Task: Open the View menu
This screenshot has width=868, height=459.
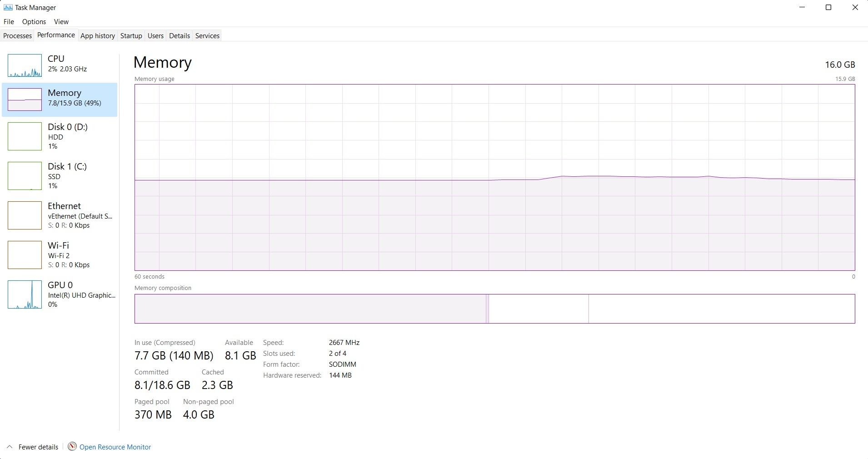Action: tap(61, 21)
